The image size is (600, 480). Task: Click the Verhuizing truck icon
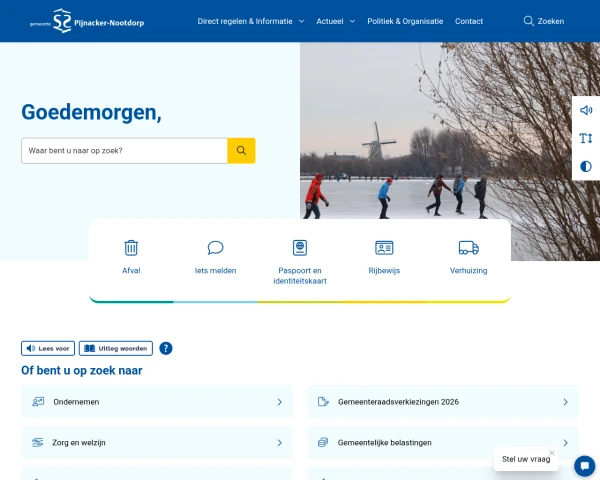[x=469, y=248]
